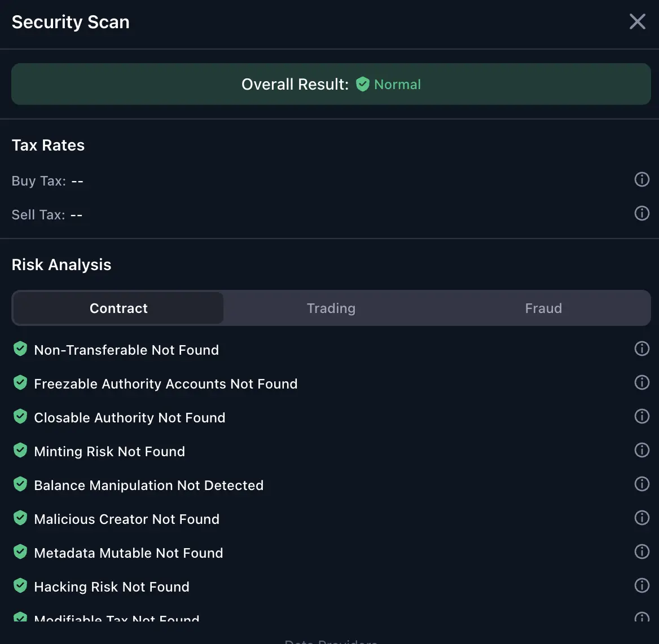Click the 'Tax Rates' heading
Screen dimensions: 659x644
click(48, 145)
